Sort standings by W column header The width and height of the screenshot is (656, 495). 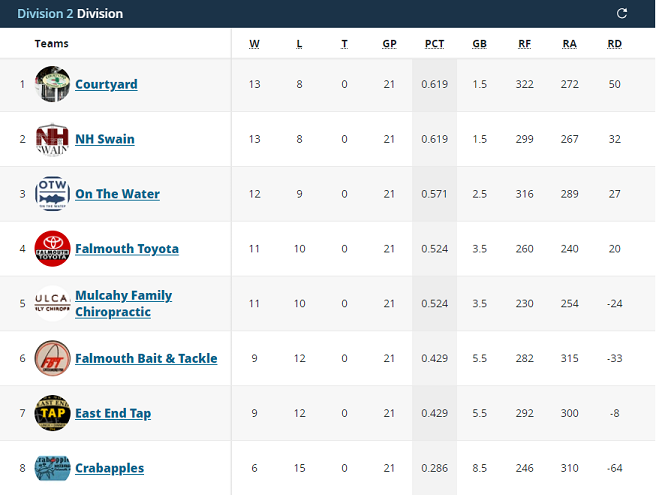pyautogui.click(x=254, y=43)
